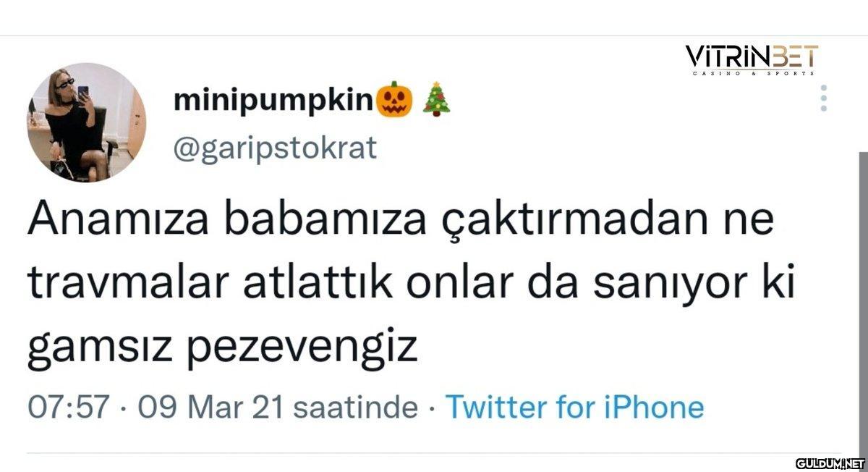Click the minipumpkin profile picture
This screenshot has width=868, height=472.
tap(87, 122)
